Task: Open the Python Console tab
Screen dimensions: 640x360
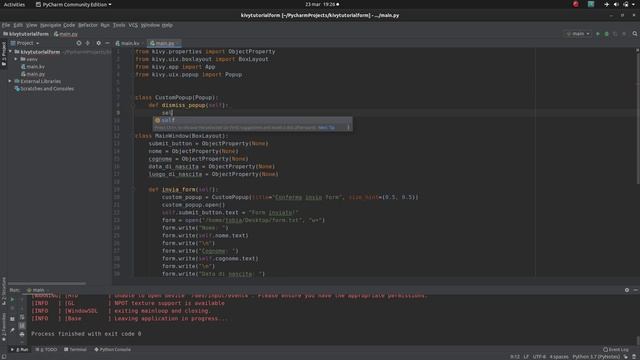Action: point(113,349)
